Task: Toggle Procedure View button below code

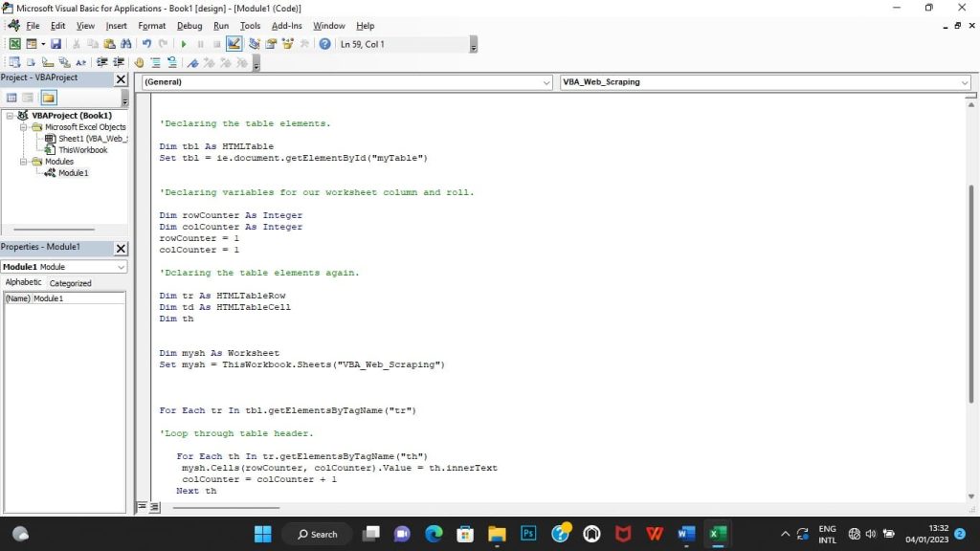Action: pyautogui.click(x=142, y=507)
